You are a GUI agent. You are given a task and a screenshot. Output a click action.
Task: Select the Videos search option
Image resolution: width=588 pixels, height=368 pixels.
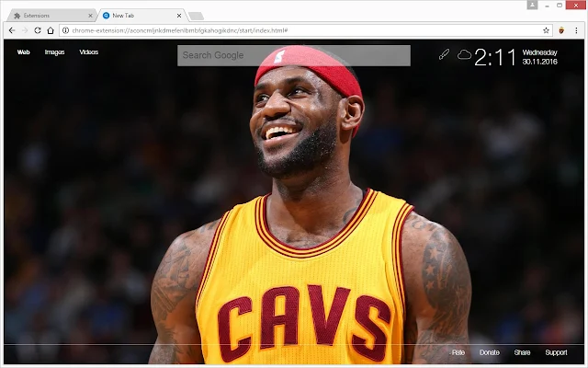point(89,52)
